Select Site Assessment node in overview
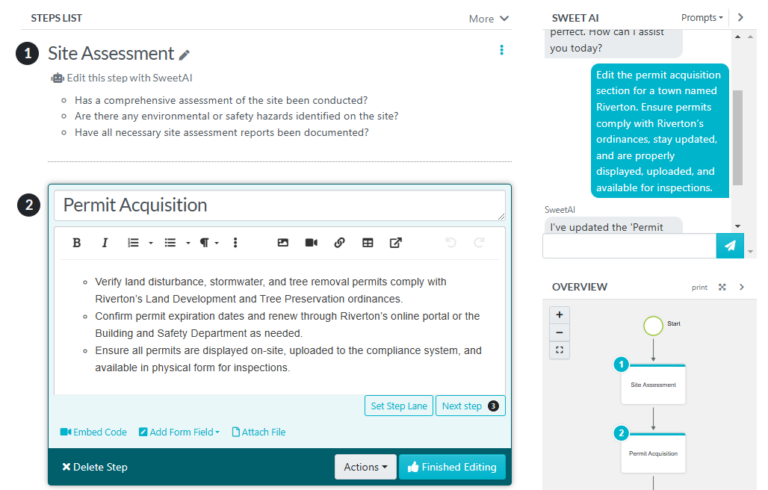Screen dimensions: 768x490 pyautogui.click(x=653, y=385)
